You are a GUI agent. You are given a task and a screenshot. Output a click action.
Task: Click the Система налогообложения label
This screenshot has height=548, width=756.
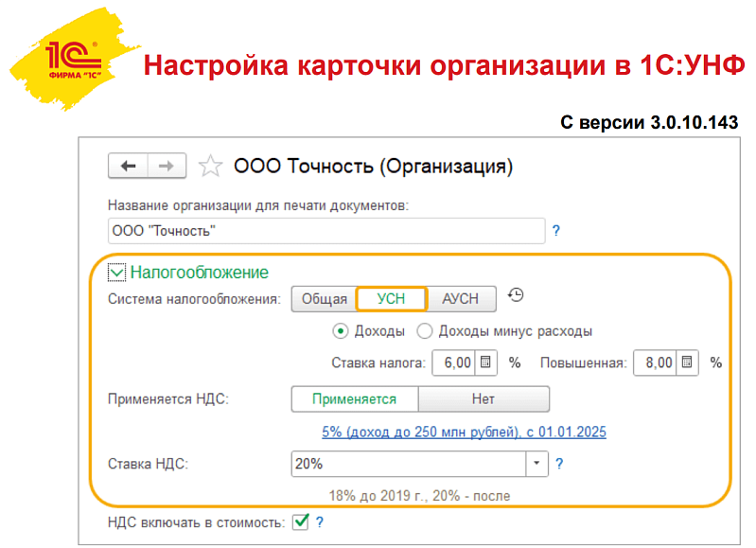point(194,299)
